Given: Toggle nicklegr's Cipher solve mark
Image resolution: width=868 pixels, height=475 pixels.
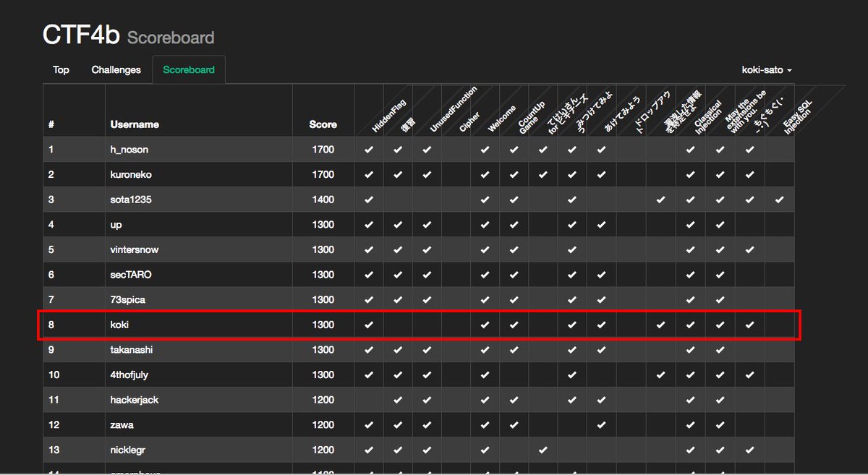Looking at the screenshot, I should (x=456, y=449).
